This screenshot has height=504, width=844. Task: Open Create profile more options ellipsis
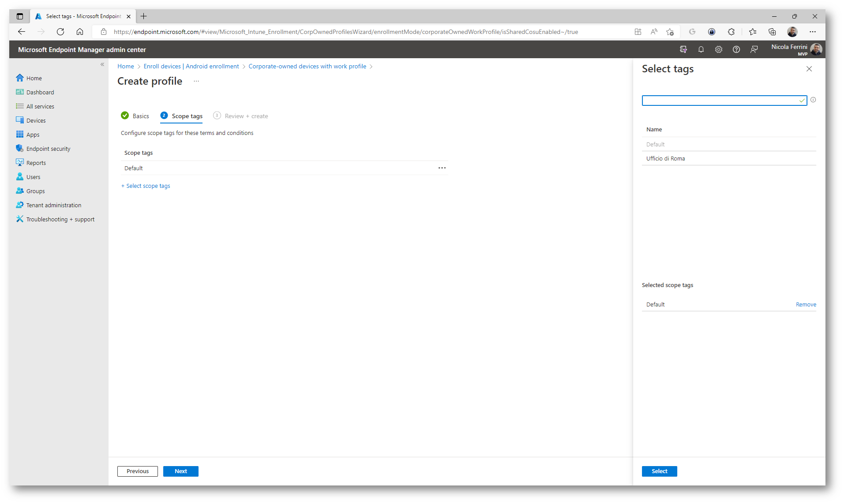(x=196, y=81)
